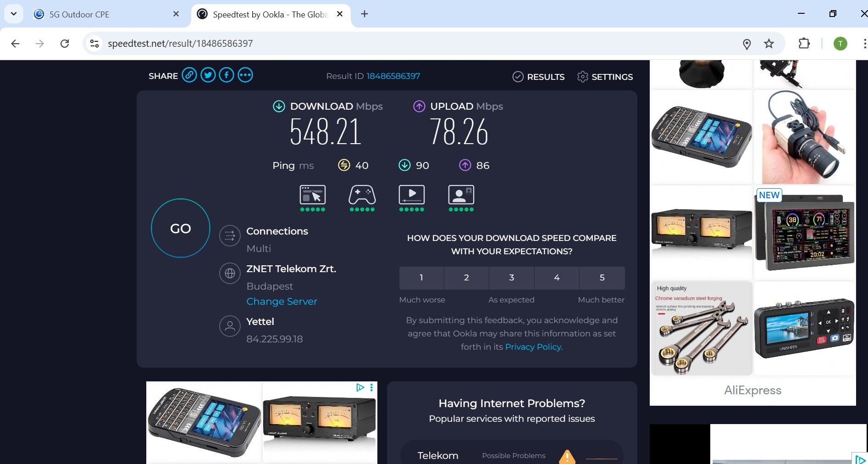
Task: Go back to the previous page
Action: click(x=15, y=44)
